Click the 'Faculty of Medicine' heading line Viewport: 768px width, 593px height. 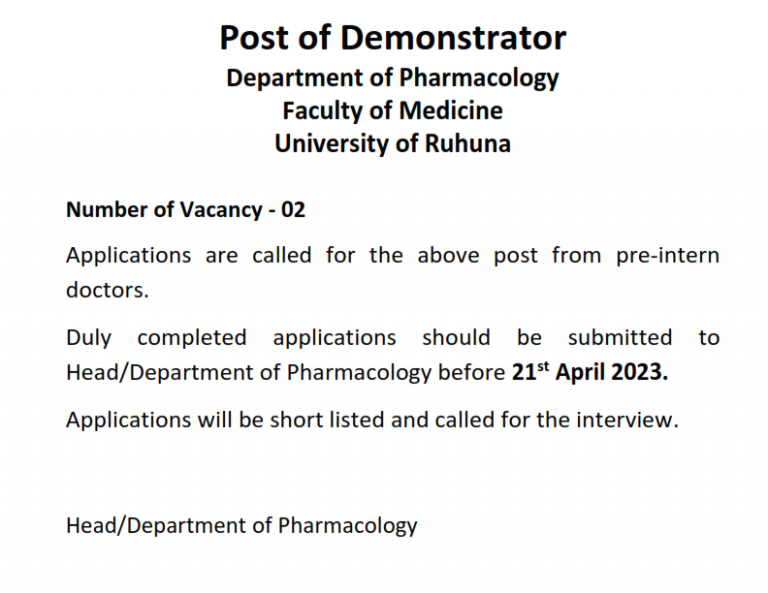(x=392, y=111)
